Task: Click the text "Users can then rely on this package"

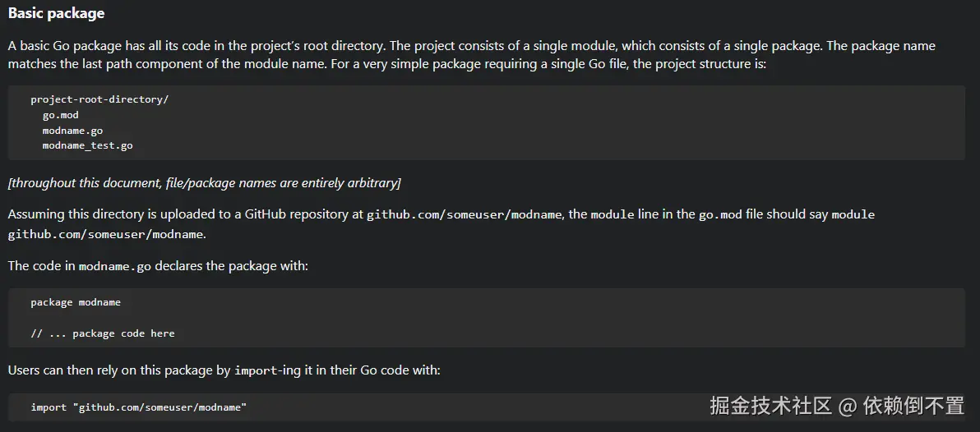Action: (x=119, y=370)
